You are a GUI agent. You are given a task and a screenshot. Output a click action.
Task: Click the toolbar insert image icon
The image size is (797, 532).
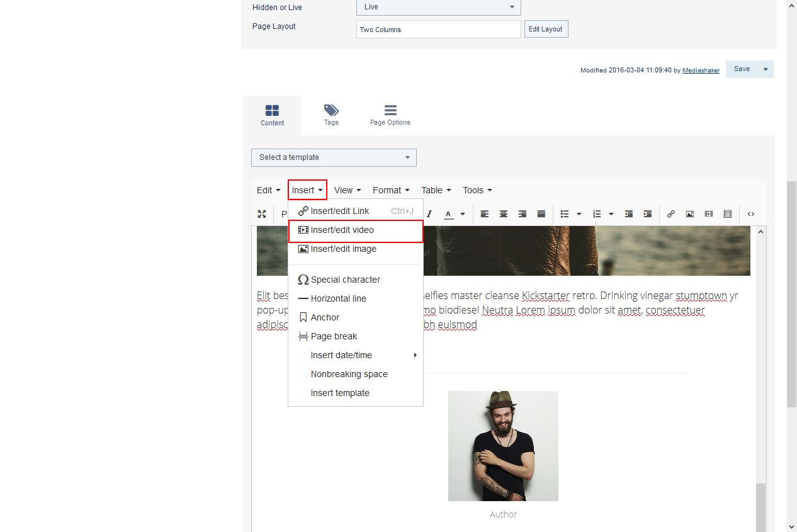pos(690,214)
